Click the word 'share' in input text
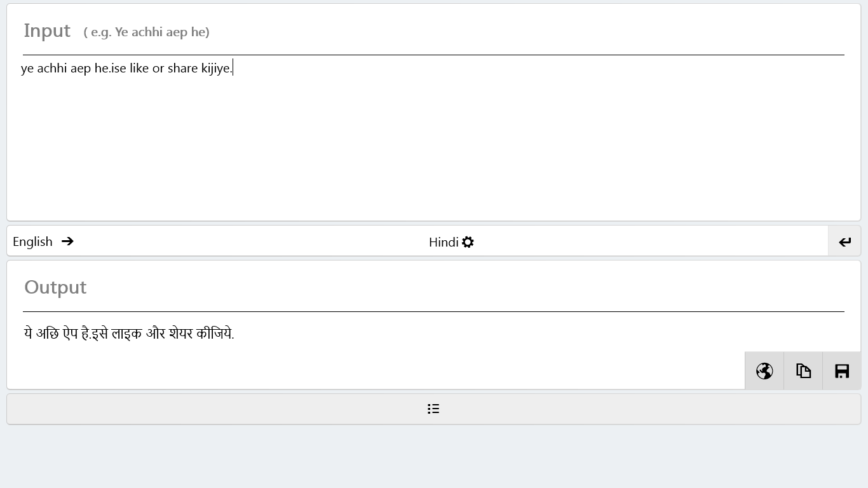 (182, 68)
